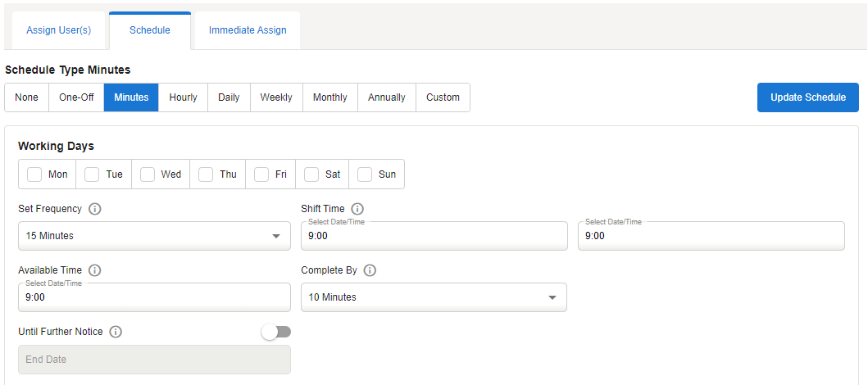Screen dimensions: 868x385
Task: Click info icon beside Shift Time
Action: [x=357, y=209]
